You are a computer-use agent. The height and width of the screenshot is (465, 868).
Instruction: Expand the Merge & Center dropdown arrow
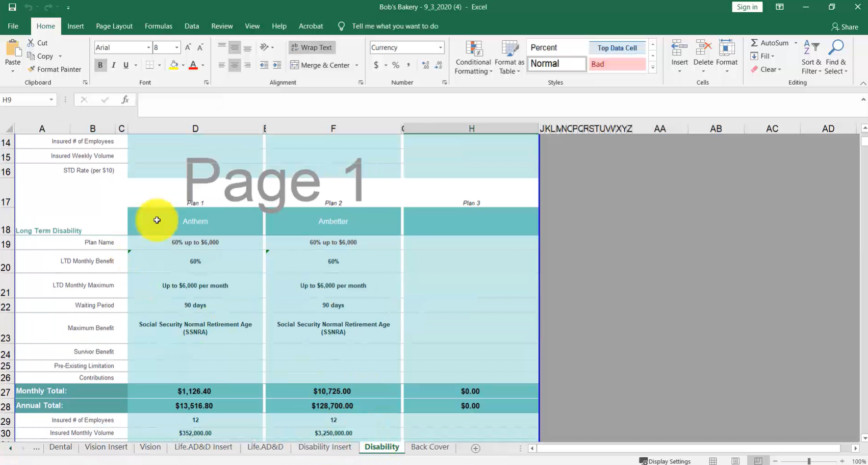pos(356,65)
